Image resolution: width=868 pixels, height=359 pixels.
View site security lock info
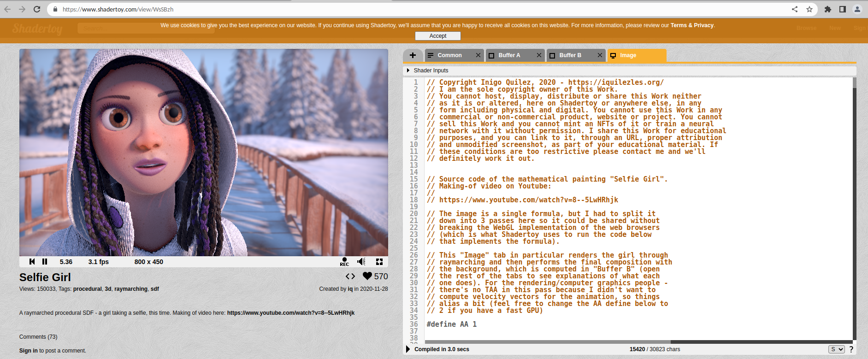[x=55, y=9]
